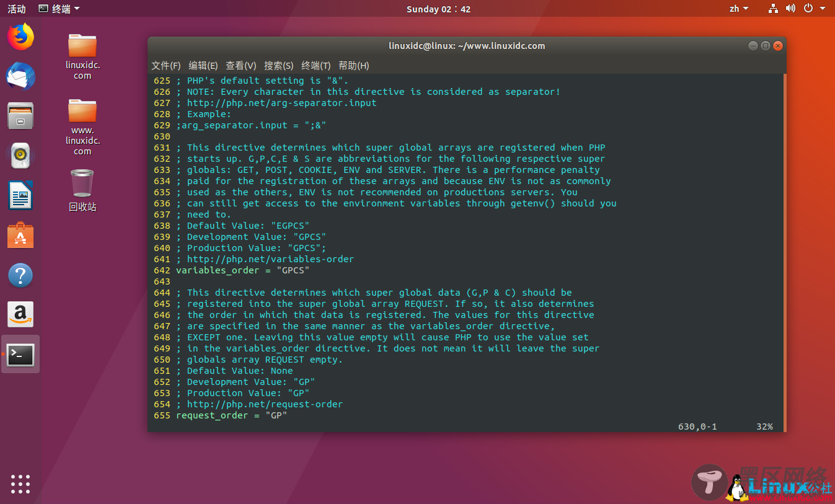Screen dimensions: 835x504
Task: Minimize the terminal window
Action: pyautogui.click(x=753, y=46)
